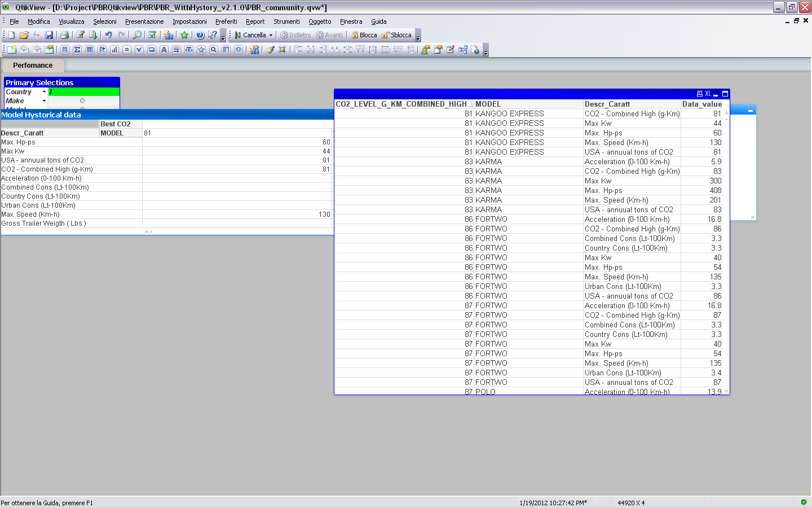The height and width of the screenshot is (508, 812).
Task: Open dropdown arrow next to Cancella
Action: pos(271,35)
